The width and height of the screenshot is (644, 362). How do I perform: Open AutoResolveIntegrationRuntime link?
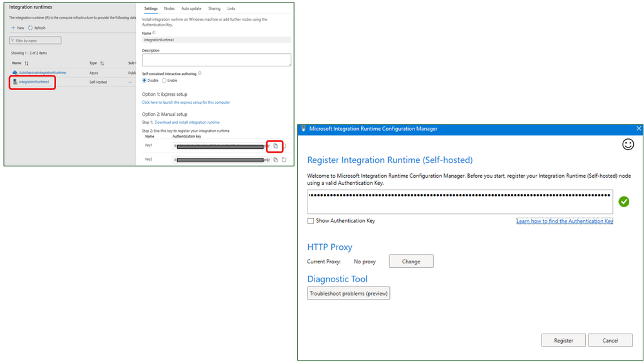[43, 73]
